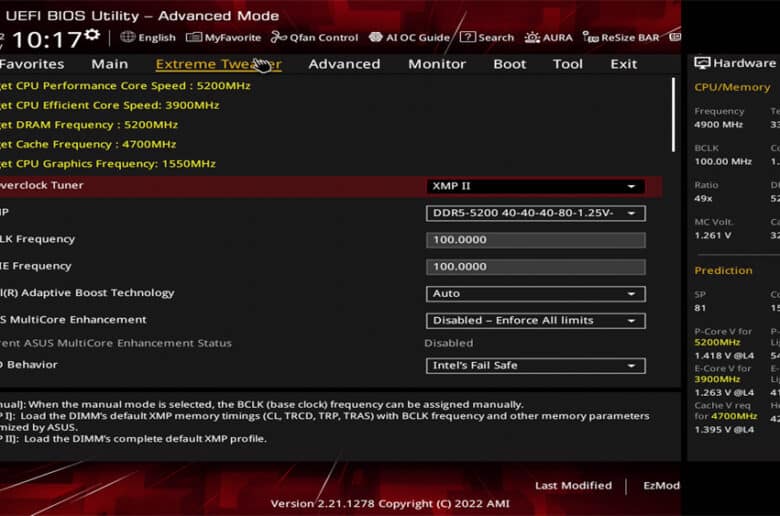Click the Hardware Monitor display icon

(702, 63)
